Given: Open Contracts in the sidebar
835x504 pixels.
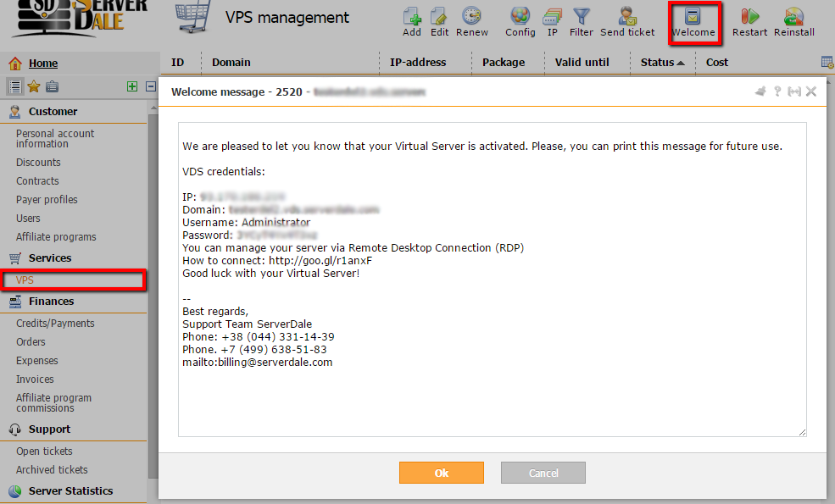Looking at the screenshot, I should click(37, 181).
